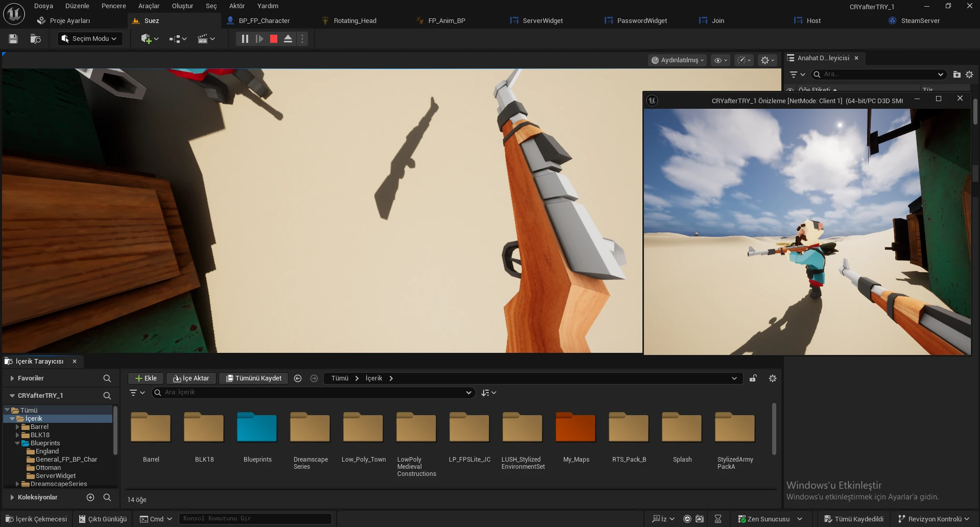The width and height of the screenshot is (980, 527).
Task: Click the Save current level icon
Action: click(13, 39)
